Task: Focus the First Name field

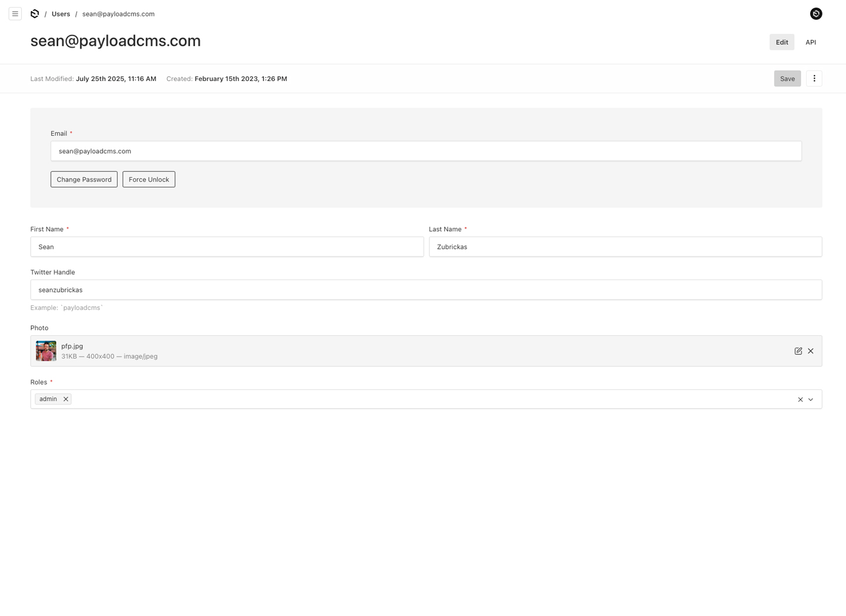Action: point(227,247)
